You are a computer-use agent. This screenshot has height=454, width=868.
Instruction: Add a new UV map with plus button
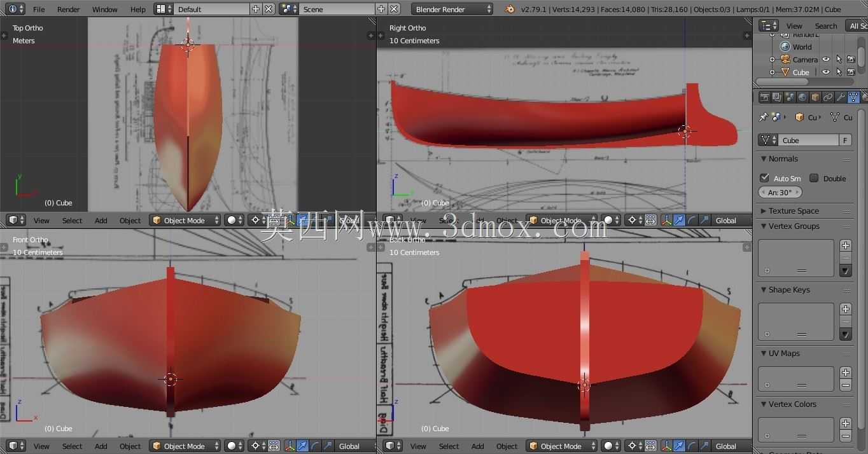(x=846, y=373)
